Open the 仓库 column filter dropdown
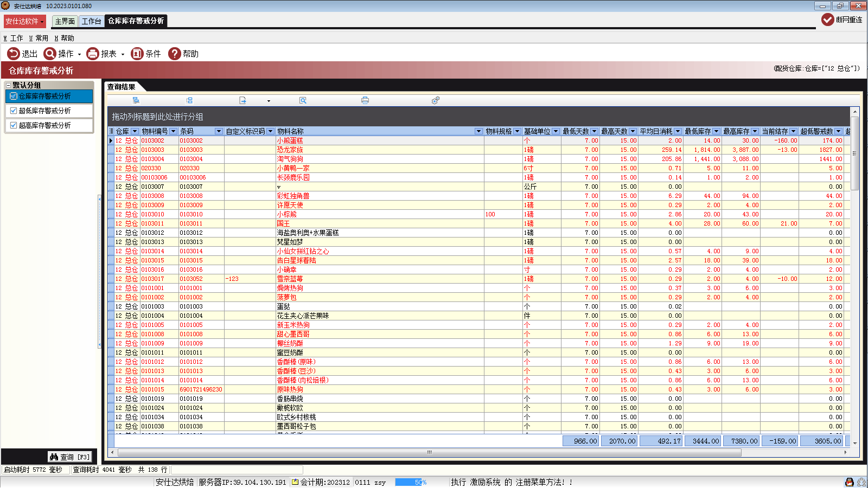868x488 pixels. click(135, 131)
